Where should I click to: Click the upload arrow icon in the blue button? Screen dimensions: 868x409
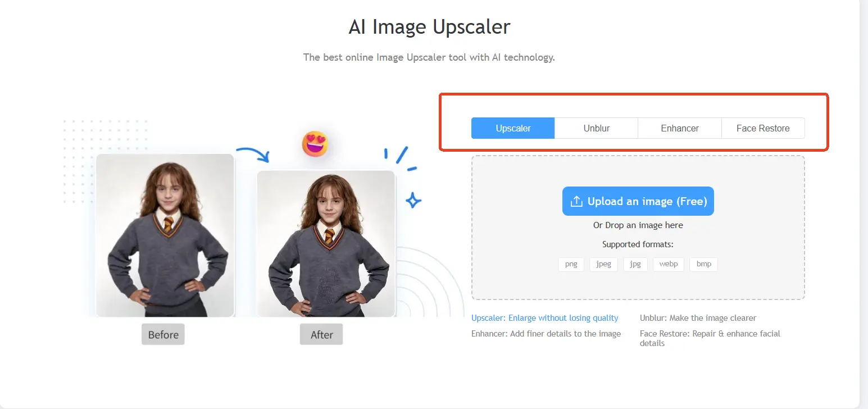pos(576,201)
